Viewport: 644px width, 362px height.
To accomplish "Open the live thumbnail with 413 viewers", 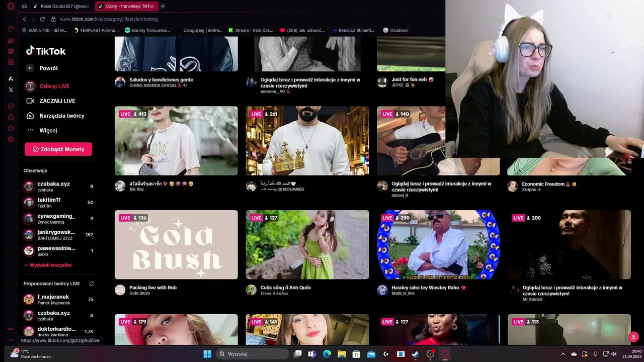I will 176,141.
